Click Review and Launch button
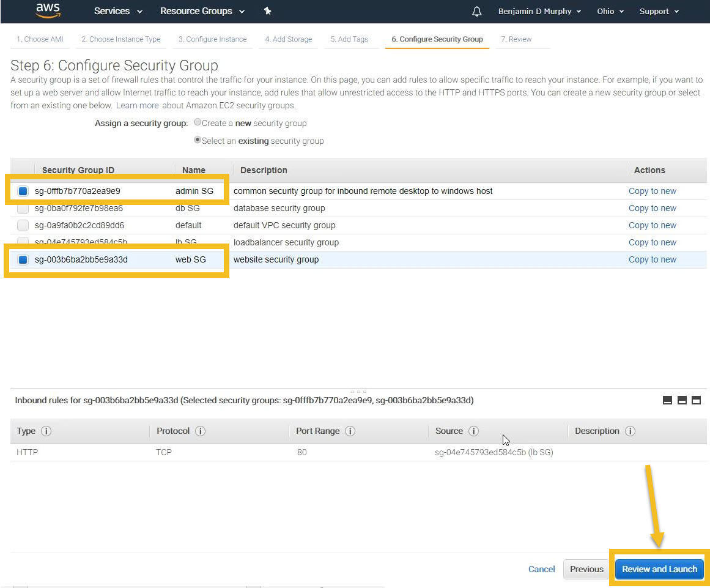Screen dimensions: 710x588 pyautogui.click(x=659, y=569)
